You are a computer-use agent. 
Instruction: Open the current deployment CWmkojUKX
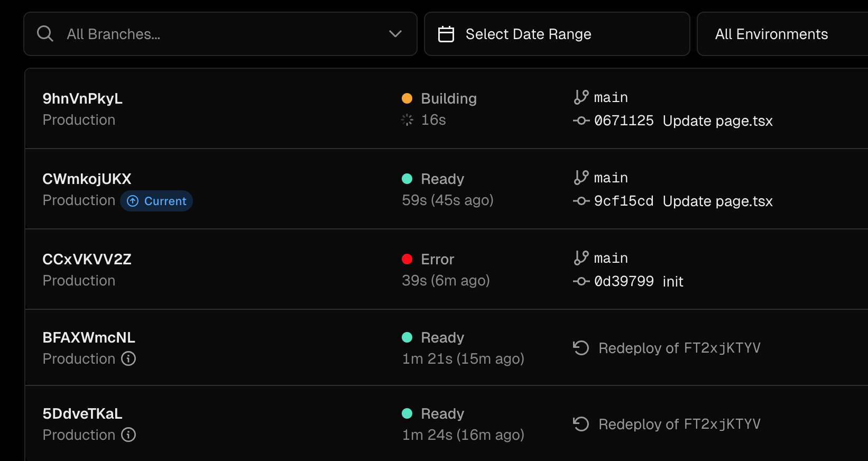coord(87,179)
